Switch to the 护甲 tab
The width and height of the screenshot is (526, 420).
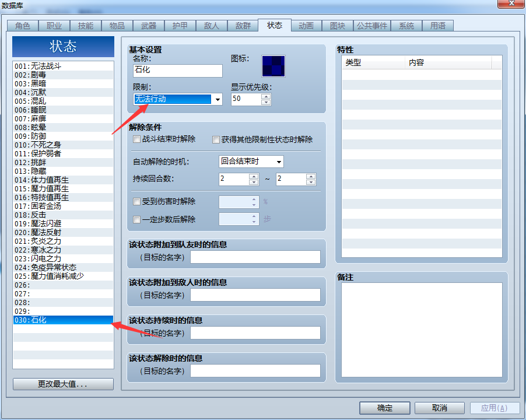click(180, 26)
